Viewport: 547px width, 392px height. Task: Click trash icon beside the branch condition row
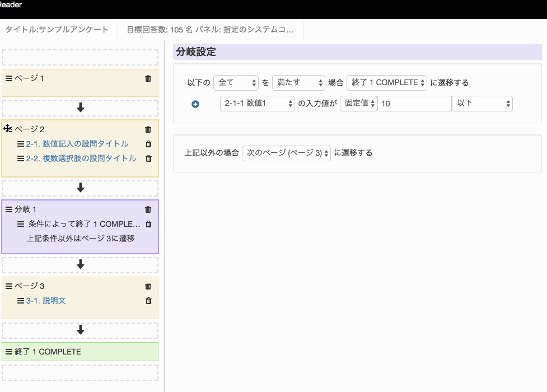[148, 224]
